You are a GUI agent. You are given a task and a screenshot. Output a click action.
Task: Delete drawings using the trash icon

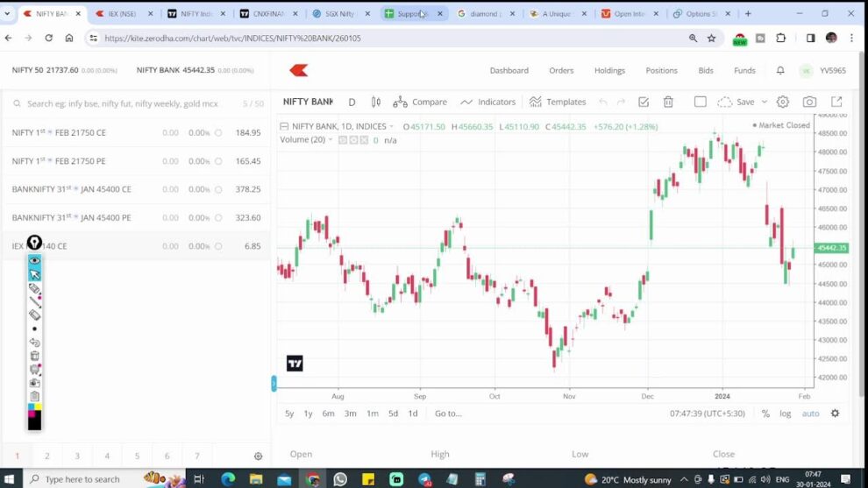point(668,102)
